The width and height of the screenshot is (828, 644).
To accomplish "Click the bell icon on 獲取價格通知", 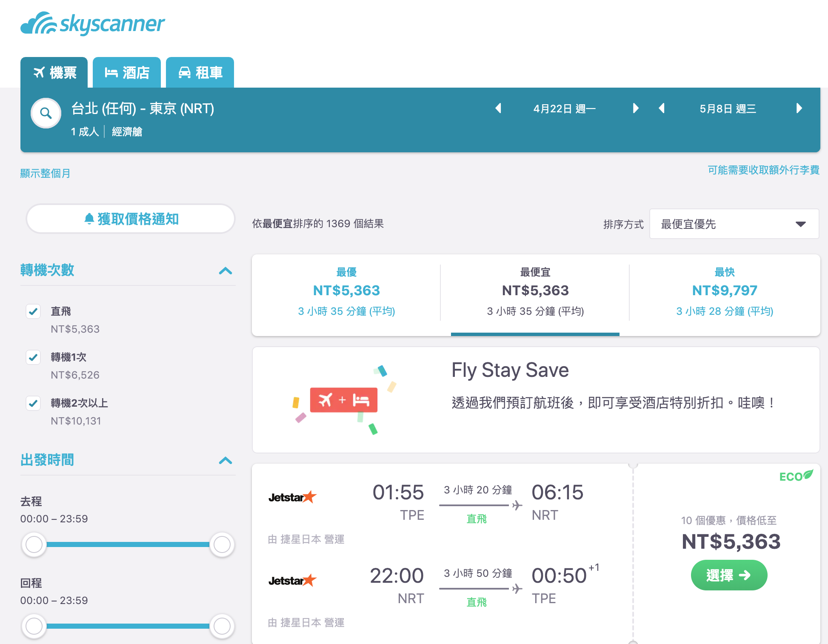I will point(89,219).
